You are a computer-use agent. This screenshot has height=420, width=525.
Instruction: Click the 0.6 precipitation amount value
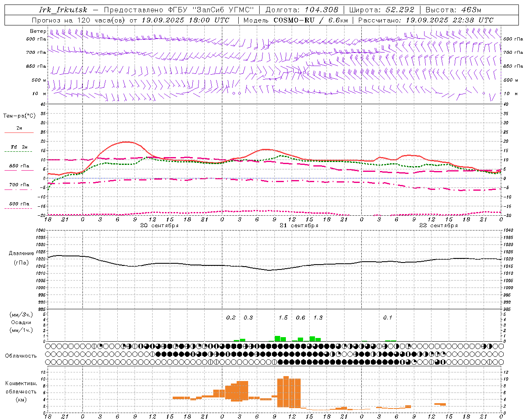coord(300,318)
